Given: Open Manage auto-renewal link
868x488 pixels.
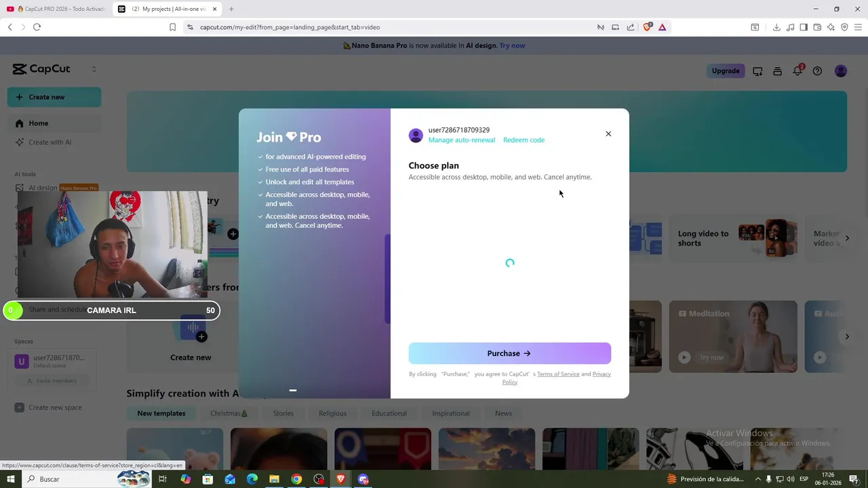Looking at the screenshot, I should click(x=462, y=140).
